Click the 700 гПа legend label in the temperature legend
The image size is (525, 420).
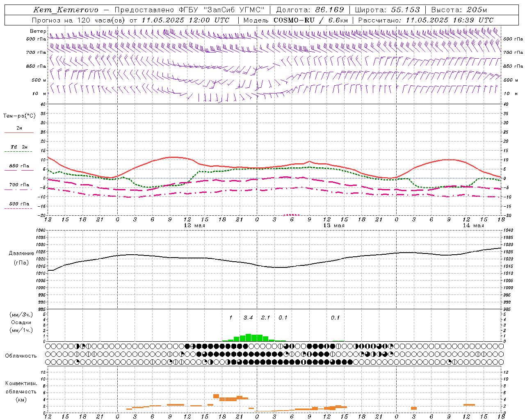pos(19,185)
